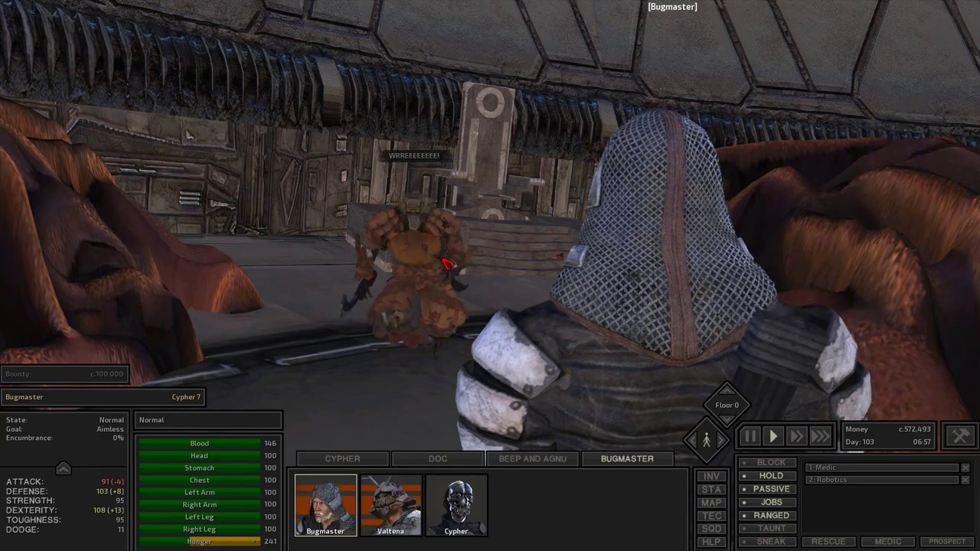The image size is (980, 551).
Task: Select the '2: Robotics' job entry
Action: coord(882,480)
